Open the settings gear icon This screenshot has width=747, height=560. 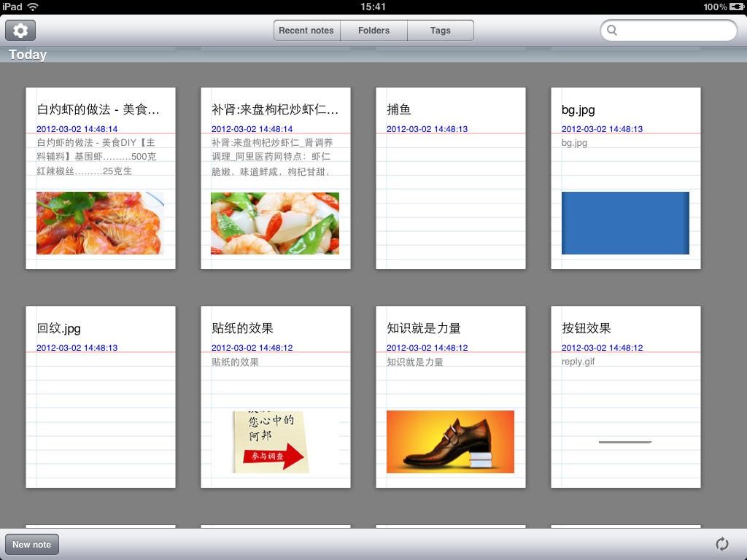point(20,31)
